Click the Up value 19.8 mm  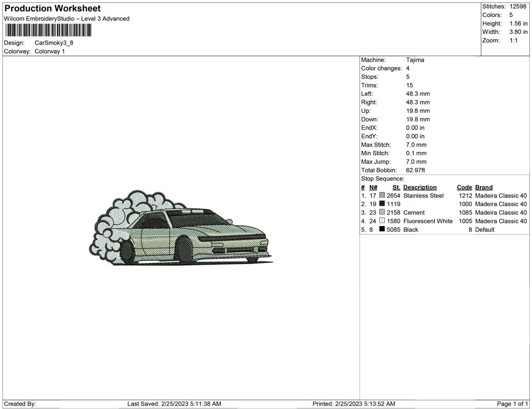point(418,111)
